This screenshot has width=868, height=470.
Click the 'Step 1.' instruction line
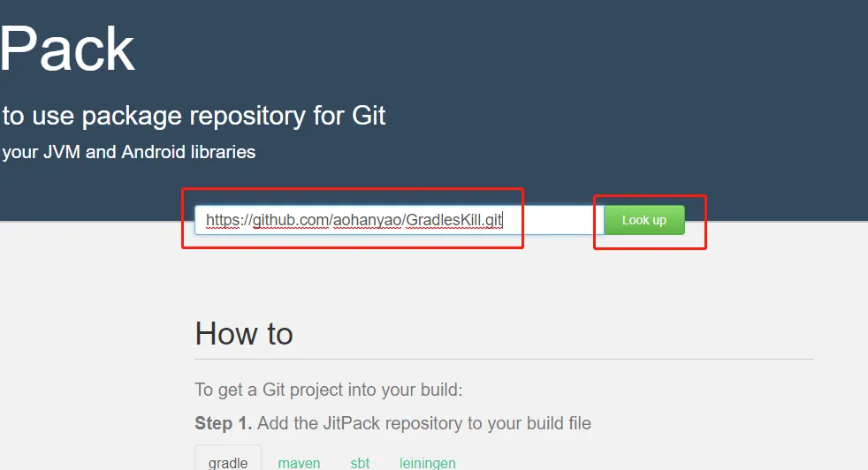[393, 423]
